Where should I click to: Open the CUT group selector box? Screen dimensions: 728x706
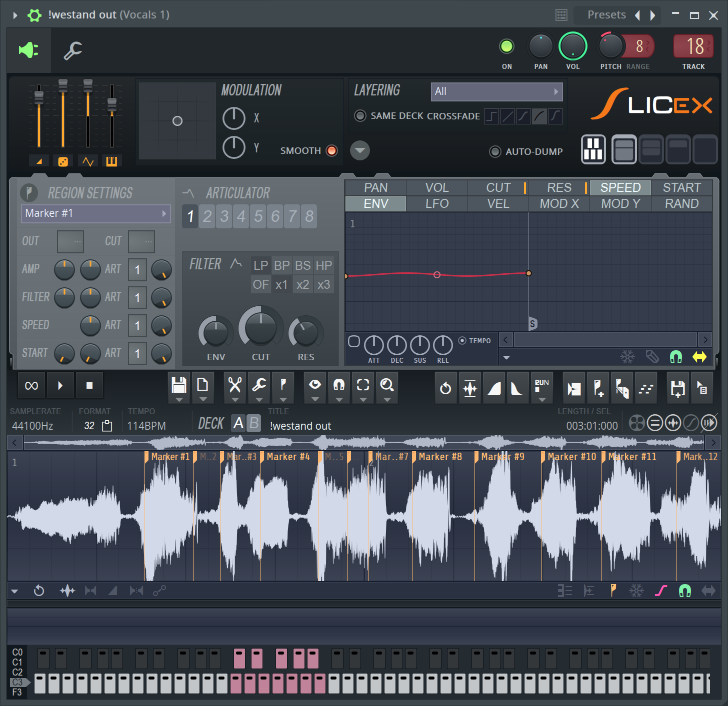[141, 242]
